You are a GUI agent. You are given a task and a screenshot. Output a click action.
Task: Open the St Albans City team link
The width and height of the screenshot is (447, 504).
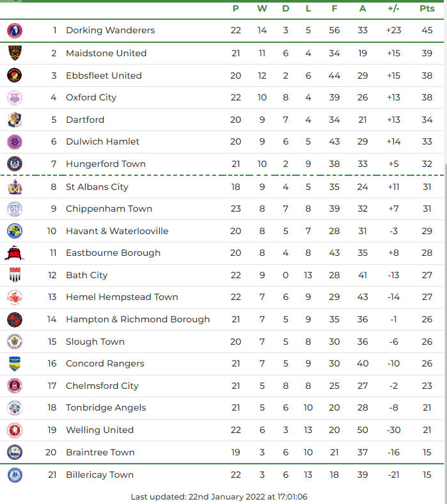coord(97,187)
